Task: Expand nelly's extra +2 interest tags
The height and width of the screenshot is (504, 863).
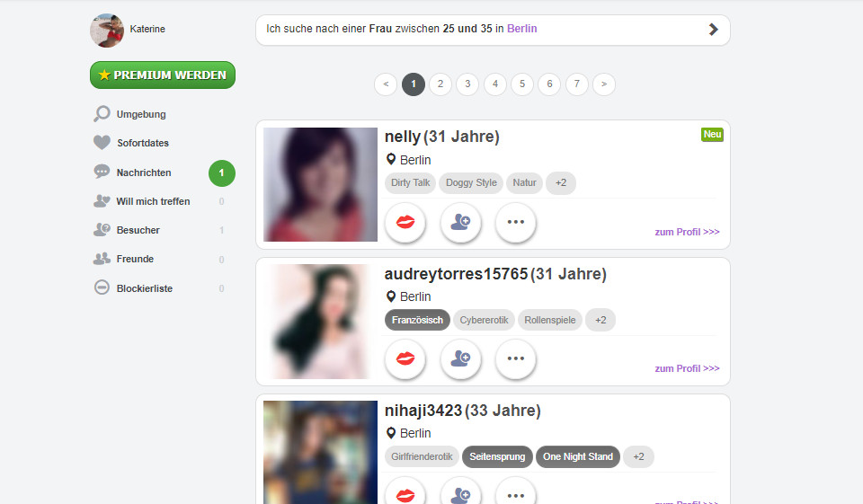Action: [561, 183]
